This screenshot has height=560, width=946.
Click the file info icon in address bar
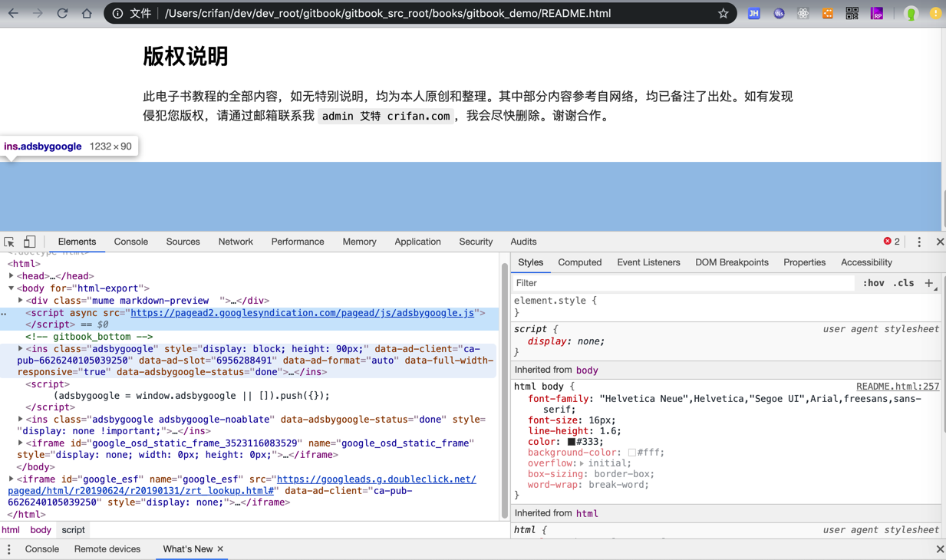(117, 13)
